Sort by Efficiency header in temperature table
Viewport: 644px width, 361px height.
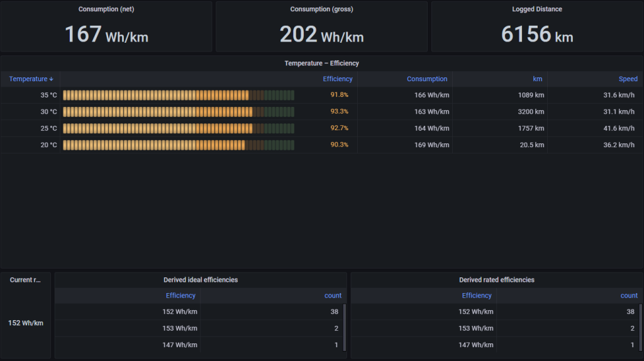[x=337, y=79]
